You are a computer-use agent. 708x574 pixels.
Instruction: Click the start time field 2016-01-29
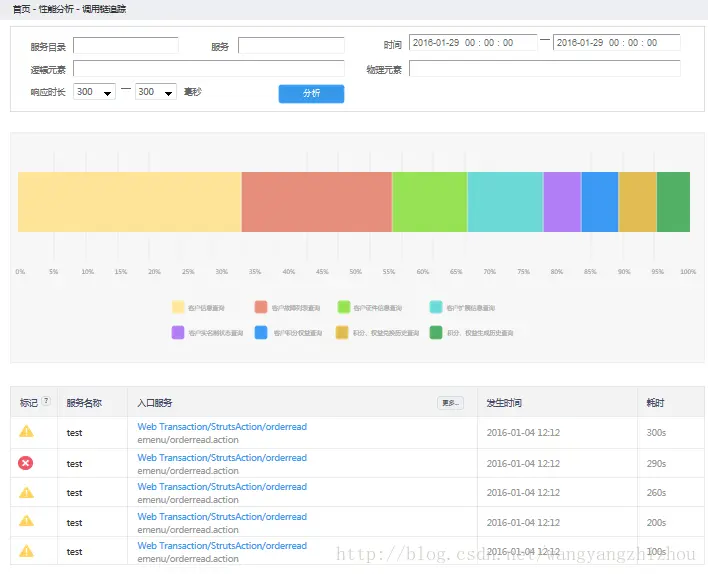(473, 43)
